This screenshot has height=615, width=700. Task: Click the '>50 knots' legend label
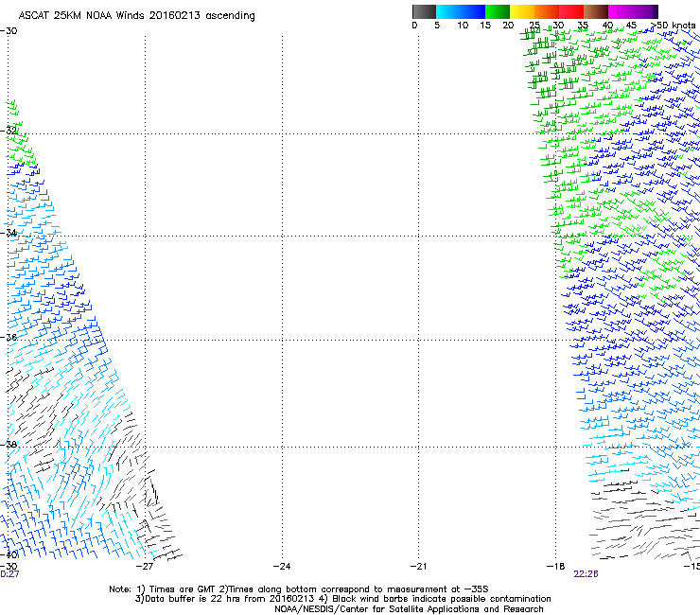coord(673,25)
